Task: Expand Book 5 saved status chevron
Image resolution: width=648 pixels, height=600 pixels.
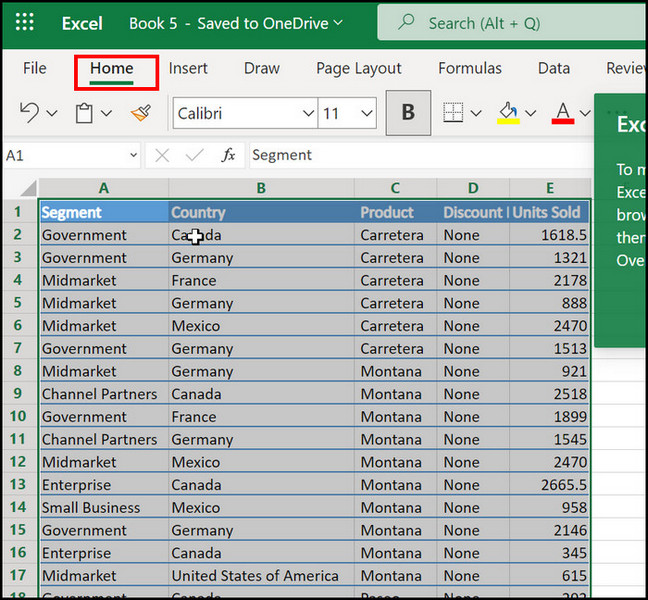Action: [338, 22]
